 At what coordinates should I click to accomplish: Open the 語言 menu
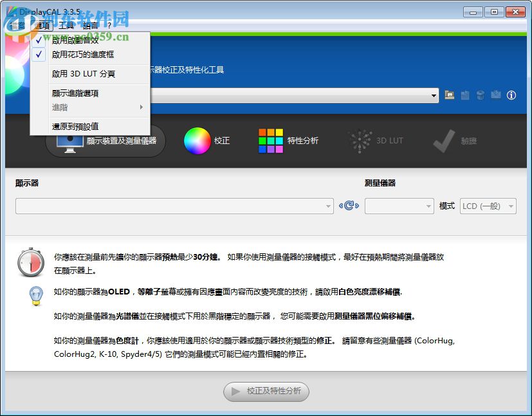click(x=90, y=26)
